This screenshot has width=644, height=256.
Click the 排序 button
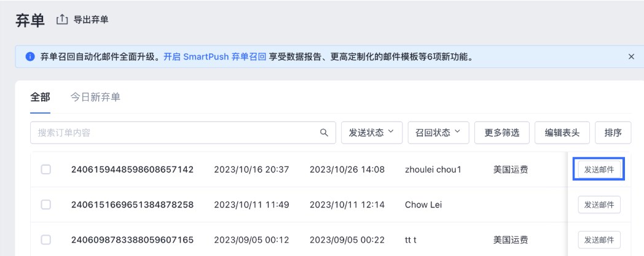(613, 132)
